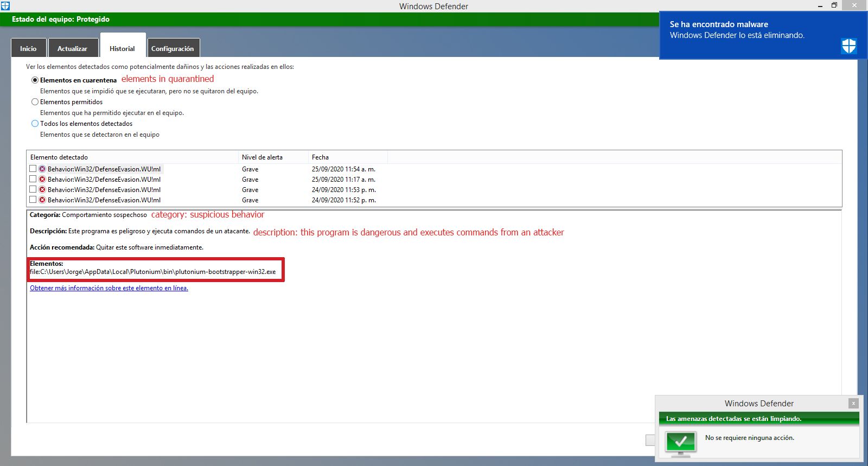Choose Elementos permitidos radio option
Viewport: 868px width, 466px height.
click(x=35, y=101)
